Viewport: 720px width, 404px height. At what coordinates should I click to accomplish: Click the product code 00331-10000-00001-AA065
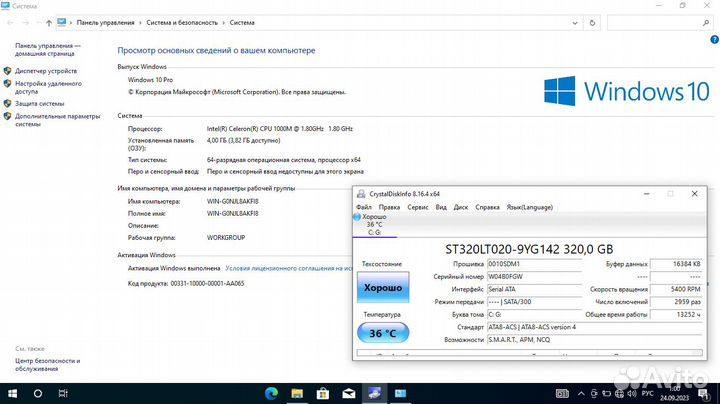(207, 283)
